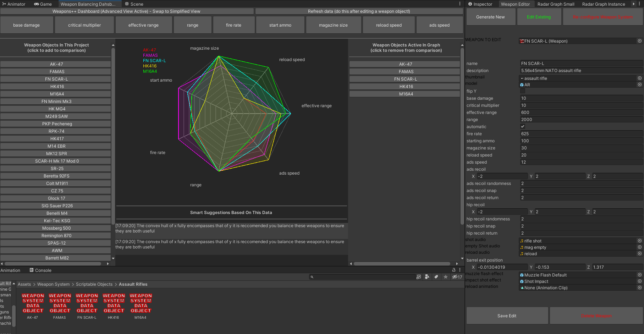
Task: Click the AR model prefab icon
Action: click(x=522, y=85)
